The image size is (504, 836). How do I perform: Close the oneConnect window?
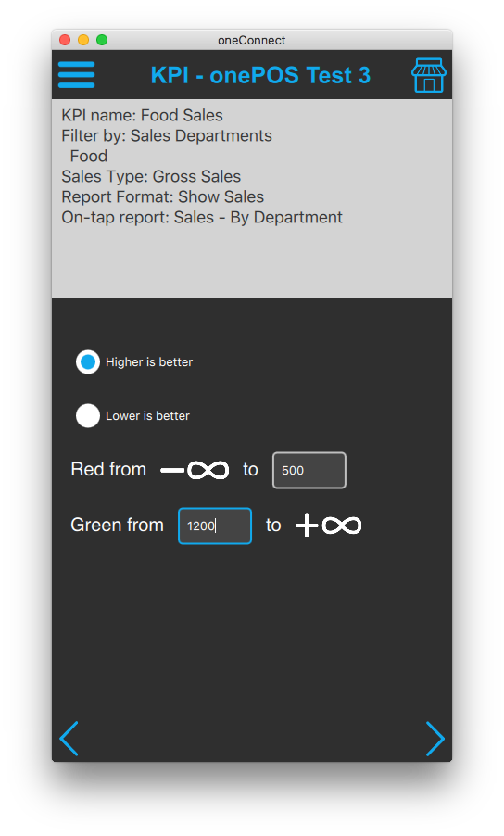pos(65,40)
